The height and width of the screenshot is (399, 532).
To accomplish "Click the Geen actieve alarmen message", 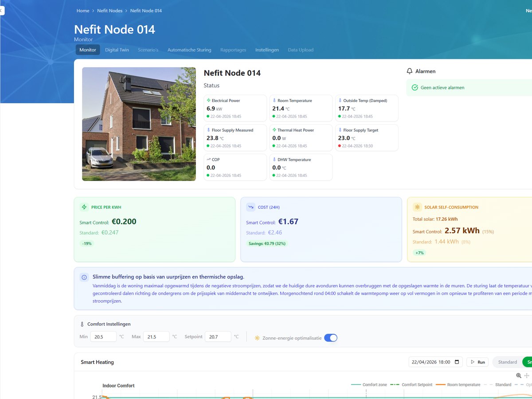I will point(442,88).
